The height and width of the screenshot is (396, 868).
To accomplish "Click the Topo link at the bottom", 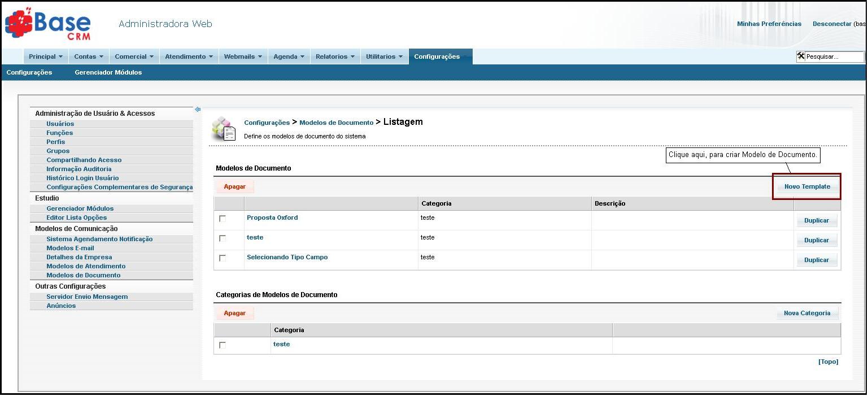I will pyautogui.click(x=828, y=362).
